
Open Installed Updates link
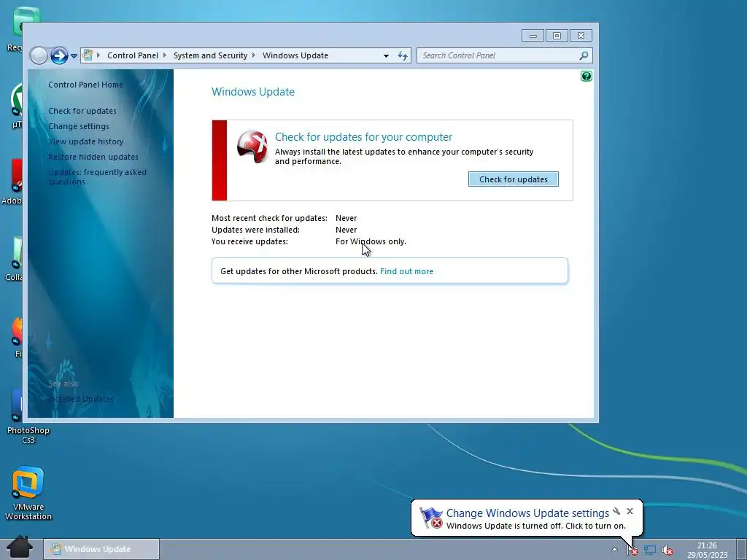tap(81, 399)
